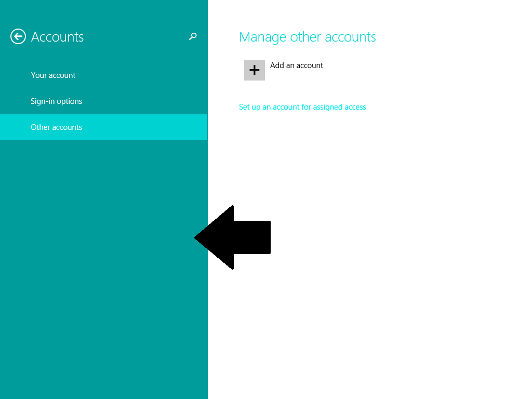Click the Add an account label
Image resolution: width=532 pixels, height=399 pixels.
[x=297, y=65]
